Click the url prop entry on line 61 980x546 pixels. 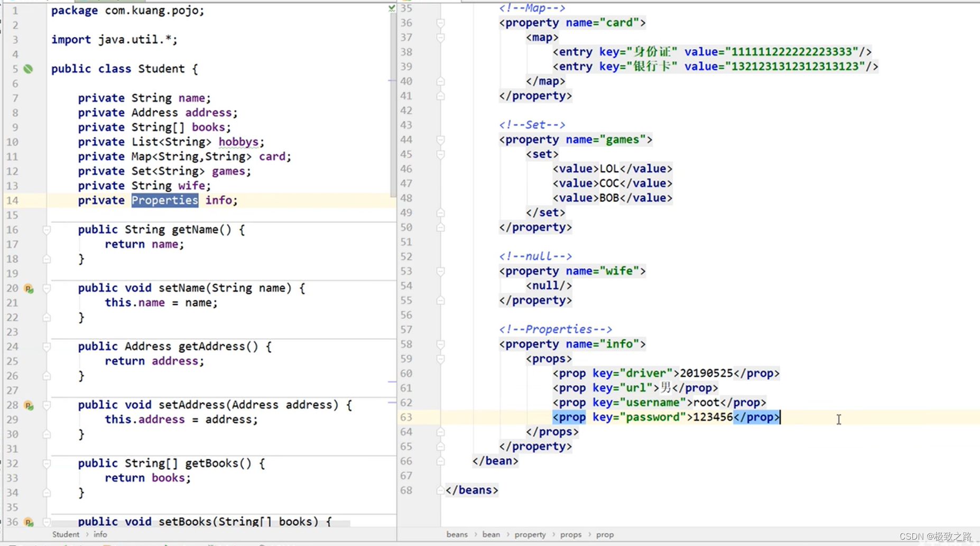635,388
